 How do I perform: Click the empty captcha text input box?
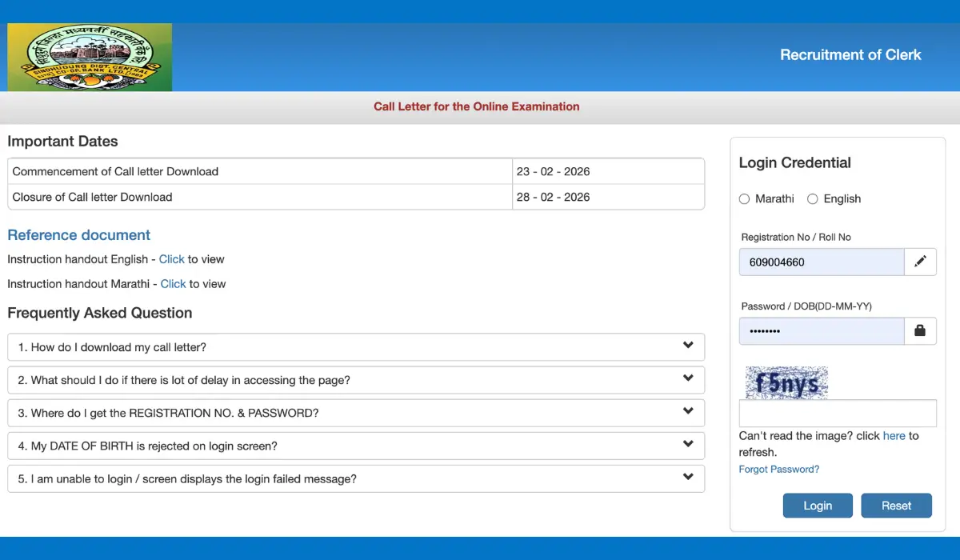(x=837, y=414)
